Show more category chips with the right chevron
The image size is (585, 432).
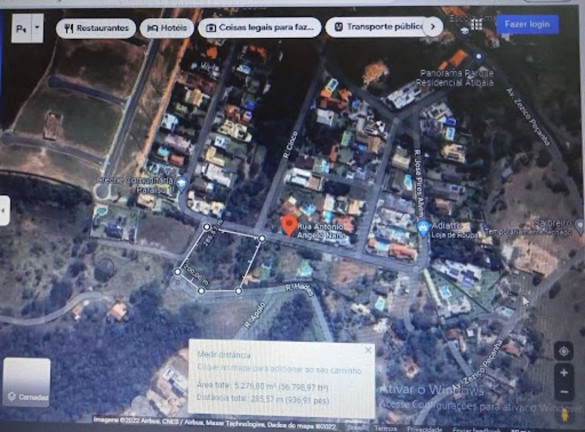tap(433, 26)
